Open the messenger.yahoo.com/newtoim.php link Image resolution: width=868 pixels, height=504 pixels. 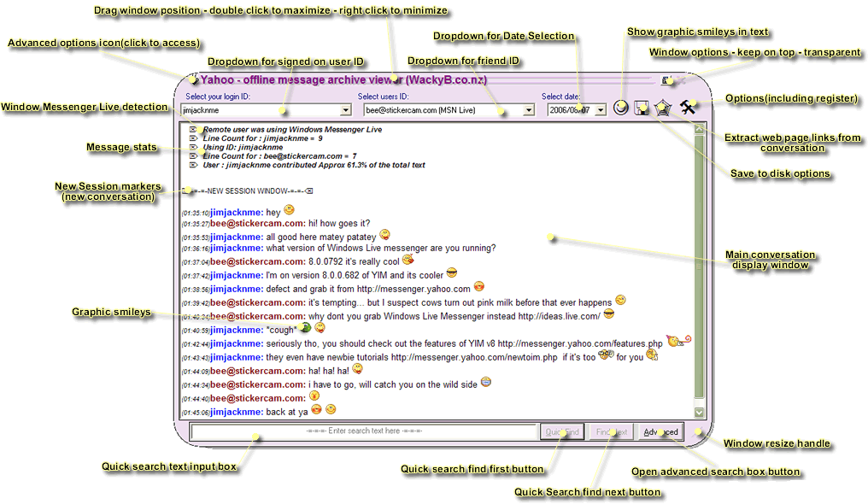click(474, 357)
